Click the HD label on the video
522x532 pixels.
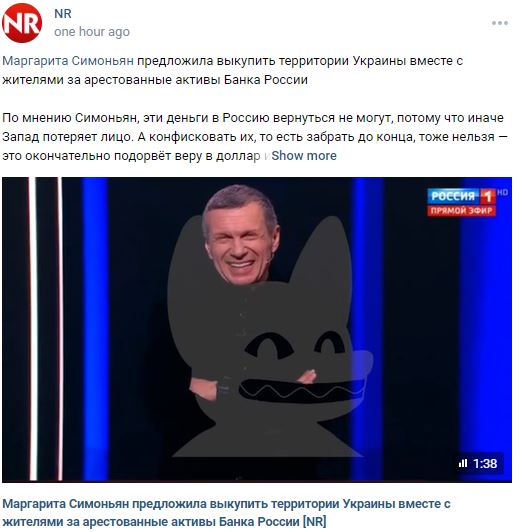point(502,192)
